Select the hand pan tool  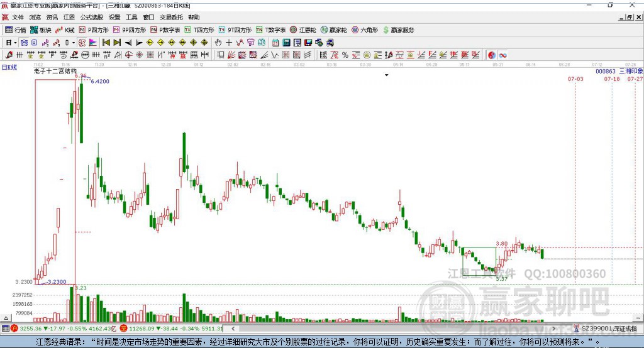coord(218,42)
